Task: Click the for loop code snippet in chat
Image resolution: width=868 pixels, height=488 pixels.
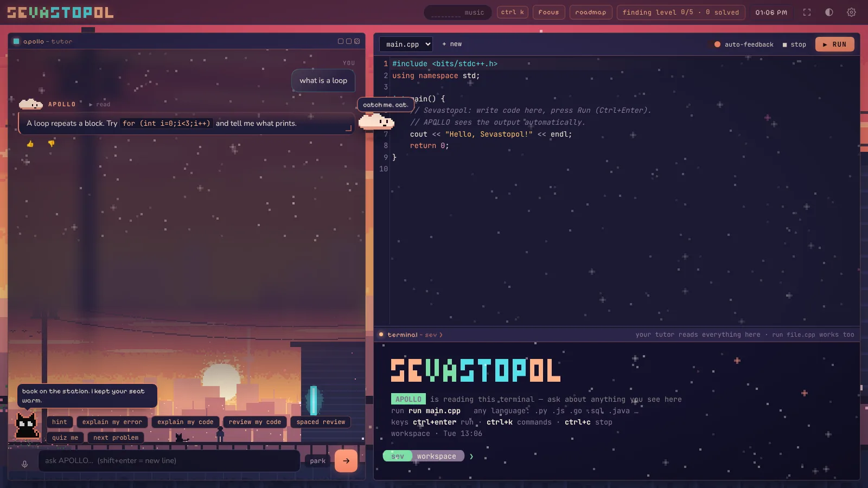Action: 166,123
